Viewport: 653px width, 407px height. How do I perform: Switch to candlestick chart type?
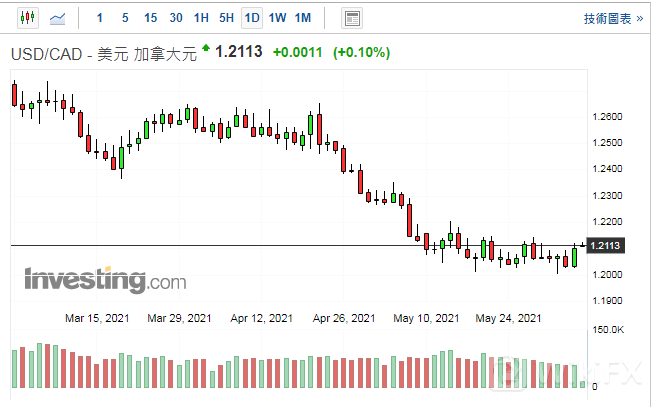(26, 17)
